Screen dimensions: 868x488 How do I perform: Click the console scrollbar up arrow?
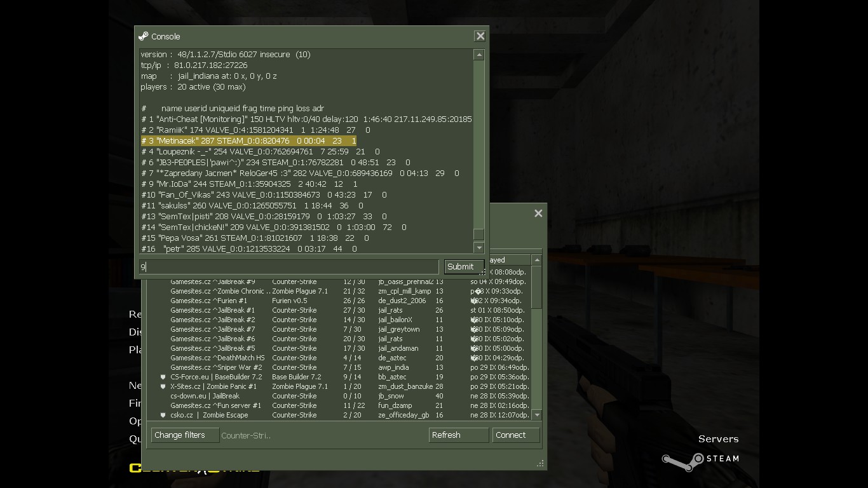tap(479, 55)
